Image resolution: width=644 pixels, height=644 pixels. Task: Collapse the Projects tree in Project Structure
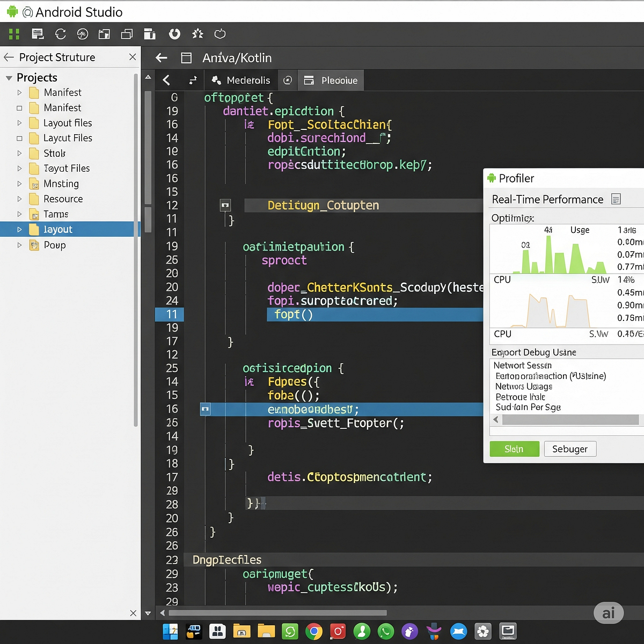point(8,77)
